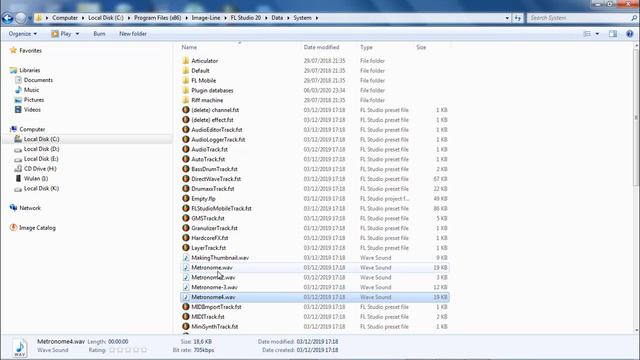Refresh the folder via address bar refresh icon

pos(518,18)
